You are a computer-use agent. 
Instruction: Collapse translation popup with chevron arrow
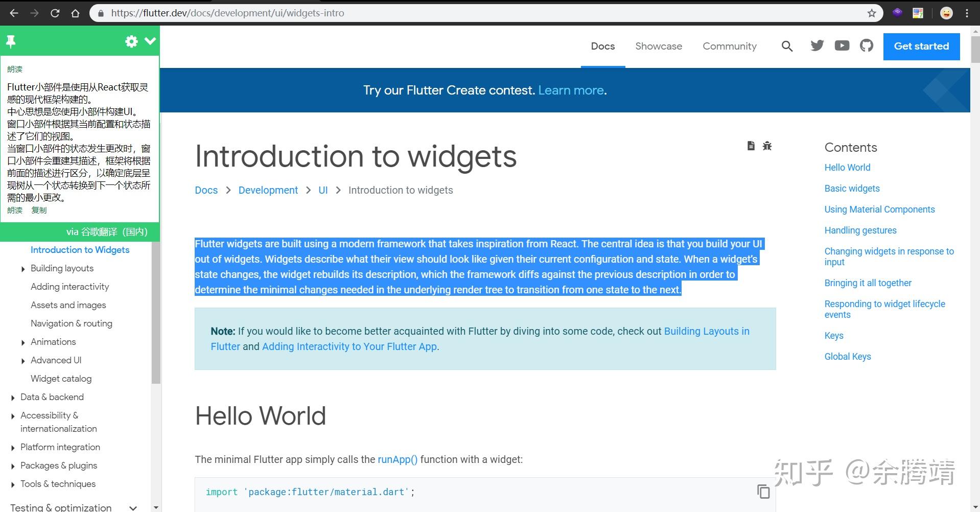click(150, 41)
